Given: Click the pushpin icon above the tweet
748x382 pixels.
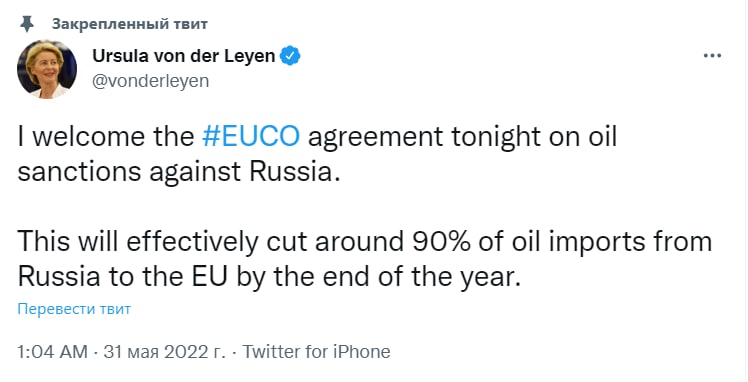Looking at the screenshot, I should [27, 24].
